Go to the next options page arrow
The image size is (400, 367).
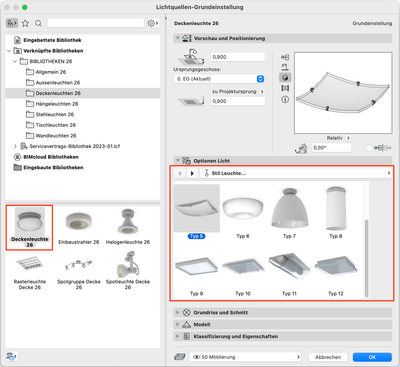[192, 173]
